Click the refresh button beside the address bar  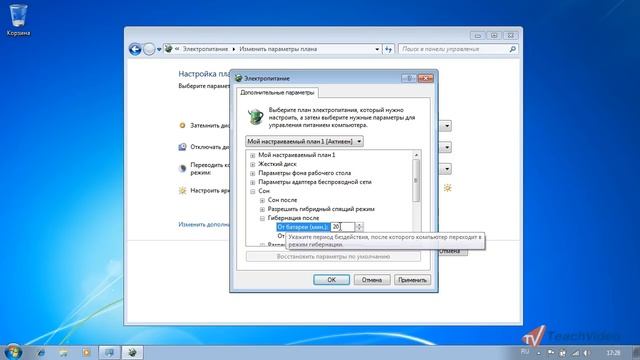tap(388, 49)
